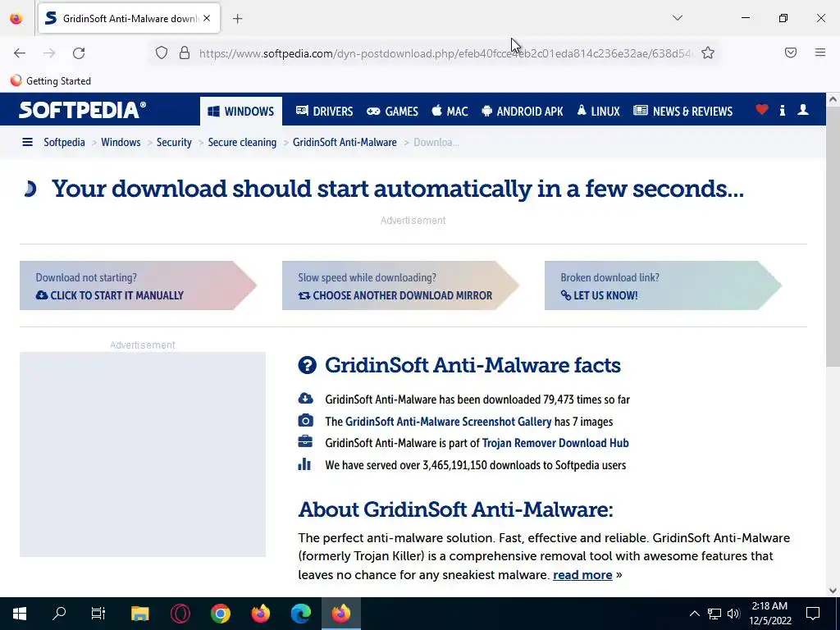Reload the current page

(x=79, y=53)
